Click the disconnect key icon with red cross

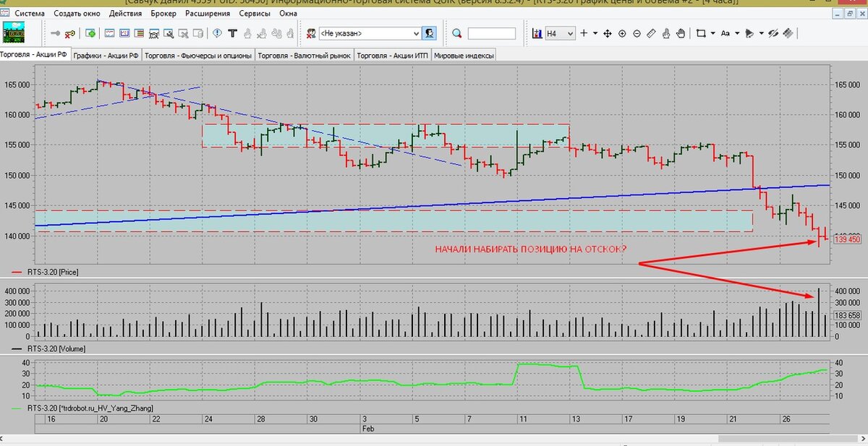pyautogui.click(x=70, y=33)
